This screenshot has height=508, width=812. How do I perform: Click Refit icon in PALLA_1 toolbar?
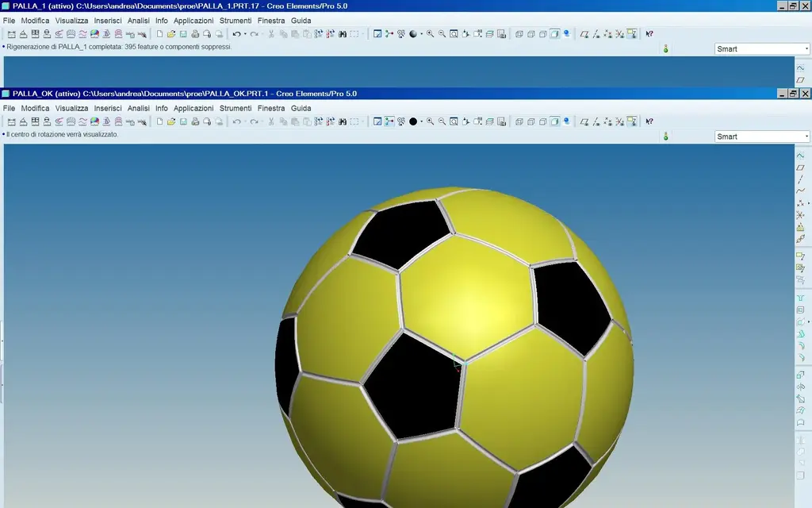point(454,33)
